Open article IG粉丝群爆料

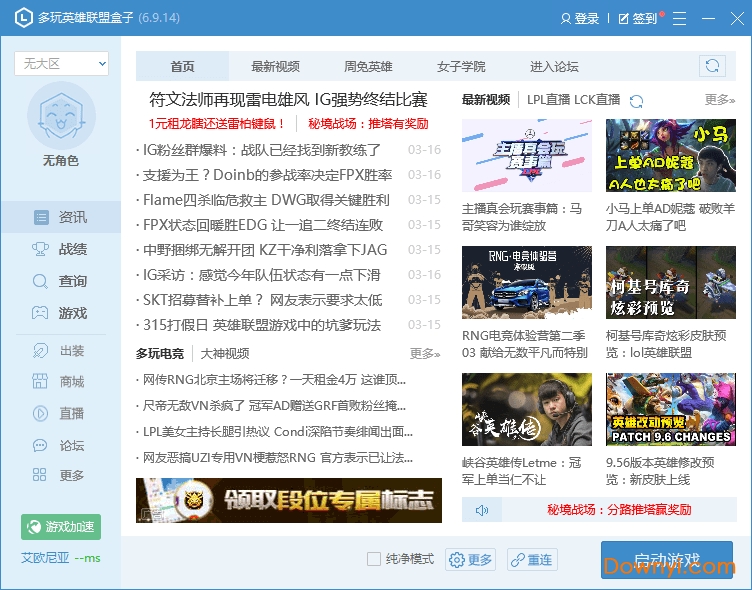[x=262, y=150]
